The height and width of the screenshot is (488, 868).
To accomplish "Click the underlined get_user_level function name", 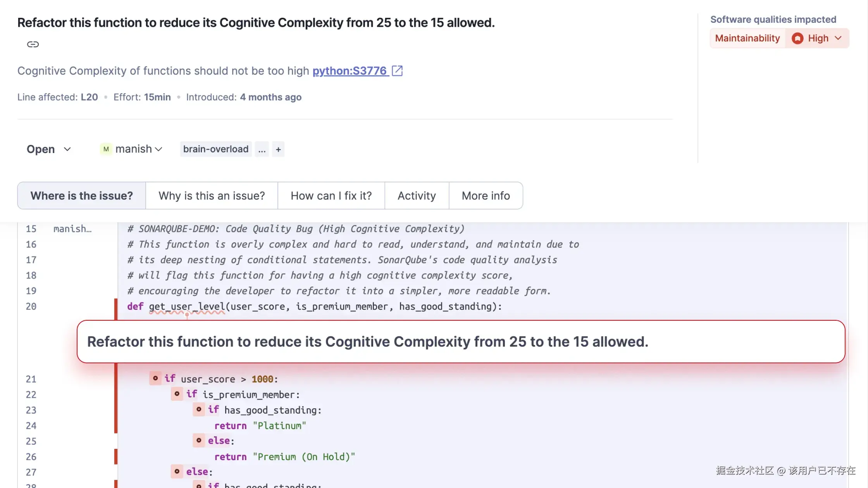I will click(x=187, y=306).
